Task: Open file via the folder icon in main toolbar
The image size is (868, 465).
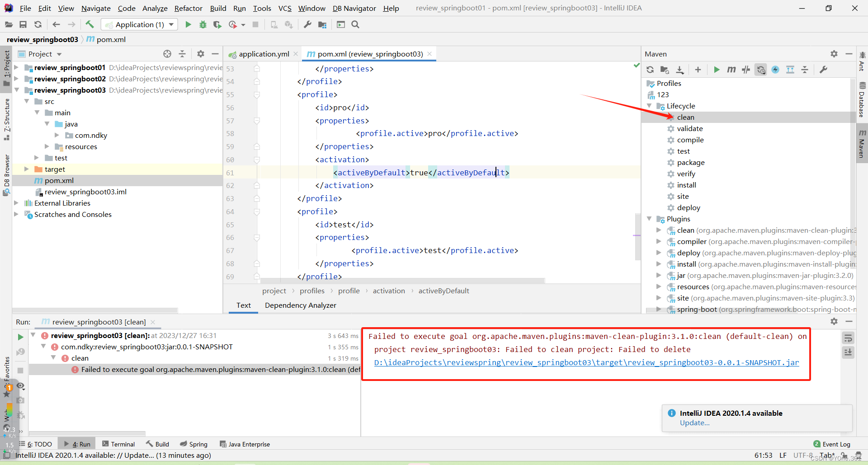Action: coord(9,24)
